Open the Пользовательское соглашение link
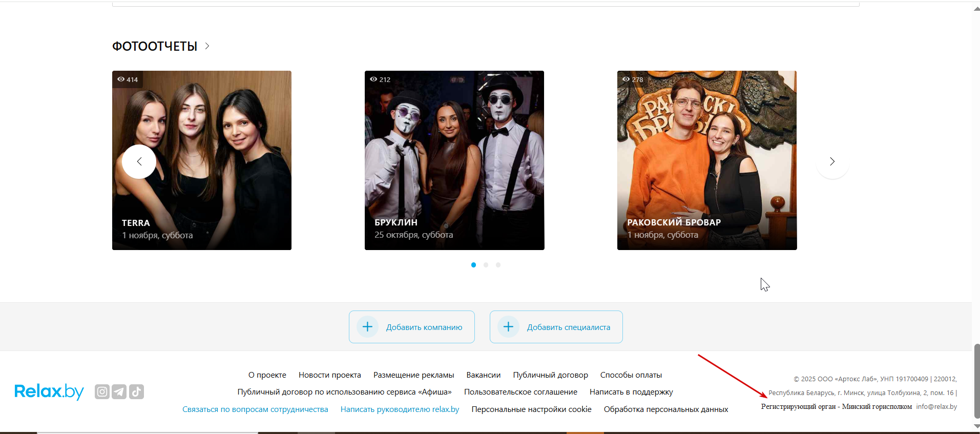Viewport: 980px width, 434px height. [520, 392]
